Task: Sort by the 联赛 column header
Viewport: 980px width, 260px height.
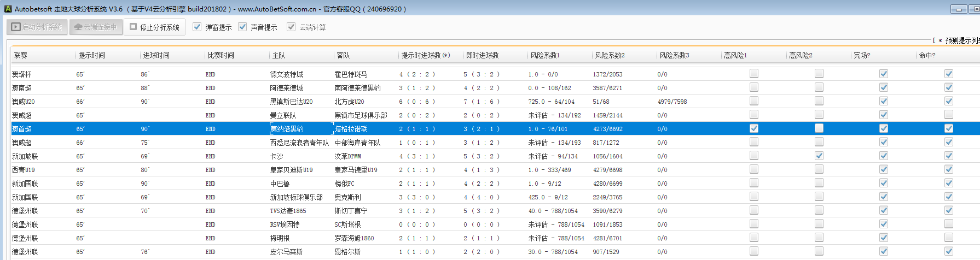Action: (21, 55)
